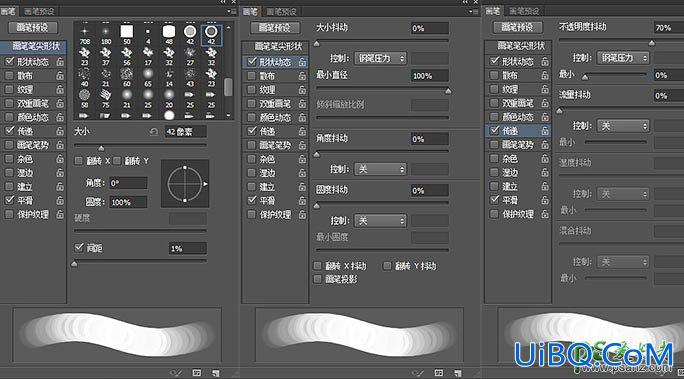The height and width of the screenshot is (379, 684).
Task: Select the brush tip numbered 43
Action: [190, 77]
